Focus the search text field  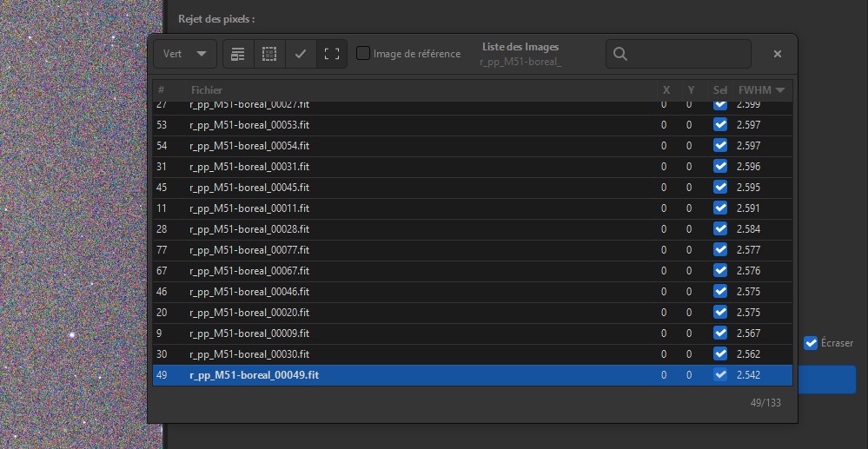[x=686, y=54]
